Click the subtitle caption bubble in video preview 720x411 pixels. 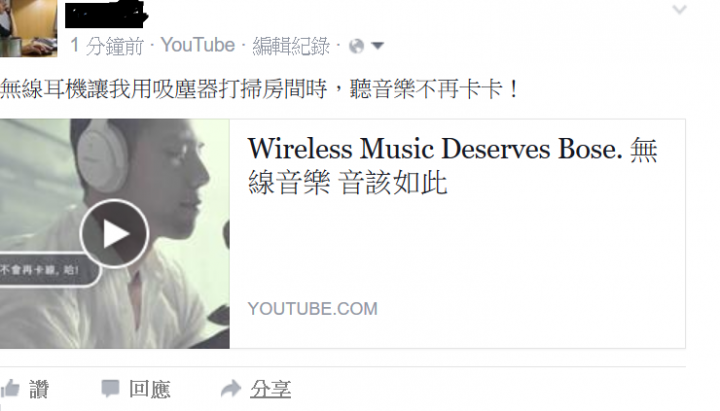[48, 270]
